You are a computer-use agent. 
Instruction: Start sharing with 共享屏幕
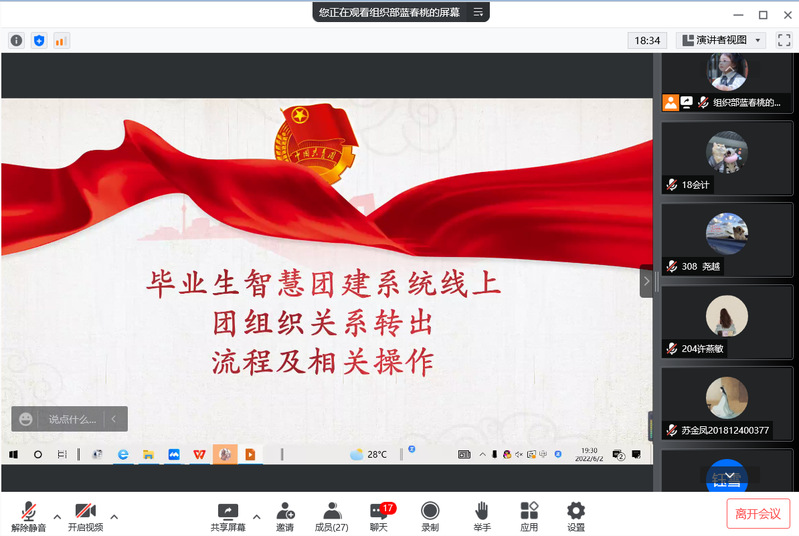228,517
